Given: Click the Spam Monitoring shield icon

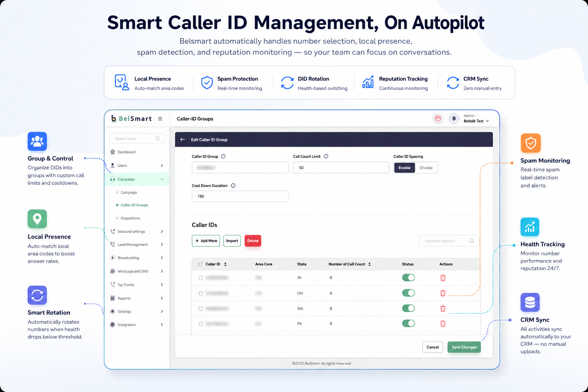Looking at the screenshot, I should [531, 143].
